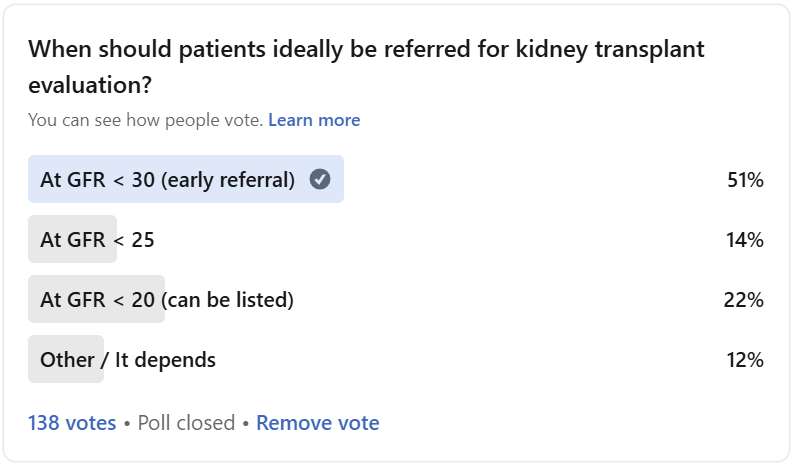Viewport: 795px width, 466px height.
Task: Click the "It depends" text
Action: click(x=165, y=359)
